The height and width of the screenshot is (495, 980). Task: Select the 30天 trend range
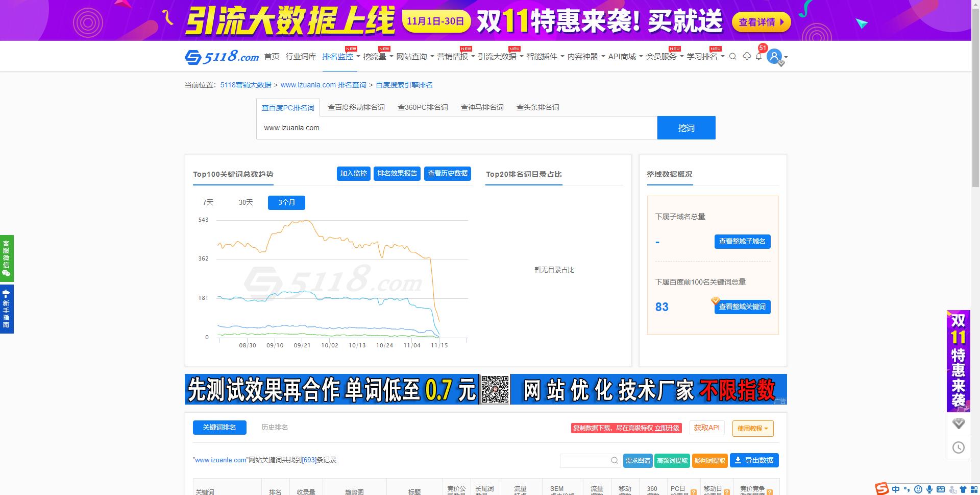tap(246, 202)
